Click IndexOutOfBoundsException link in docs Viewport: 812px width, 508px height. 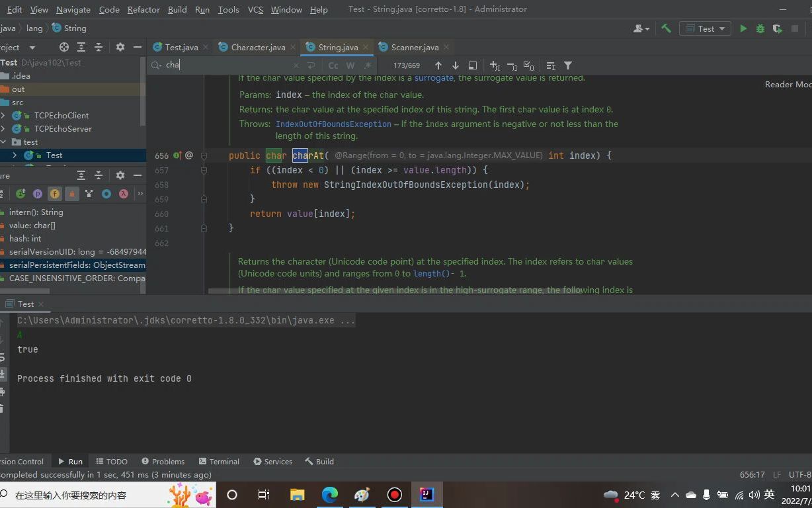pyautogui.click(x=333, y=124)
